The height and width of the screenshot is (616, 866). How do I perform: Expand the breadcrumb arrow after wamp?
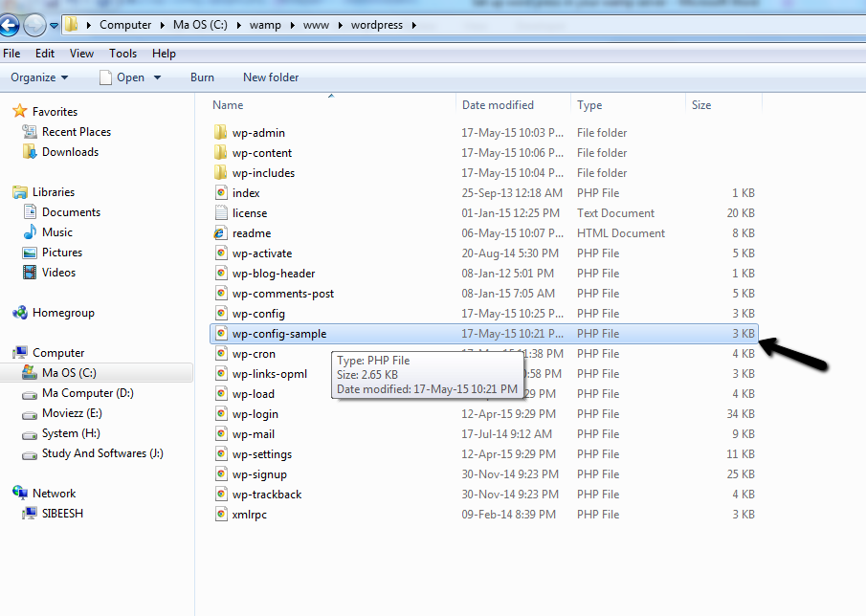pyautogui.click(x=292, y=26)
